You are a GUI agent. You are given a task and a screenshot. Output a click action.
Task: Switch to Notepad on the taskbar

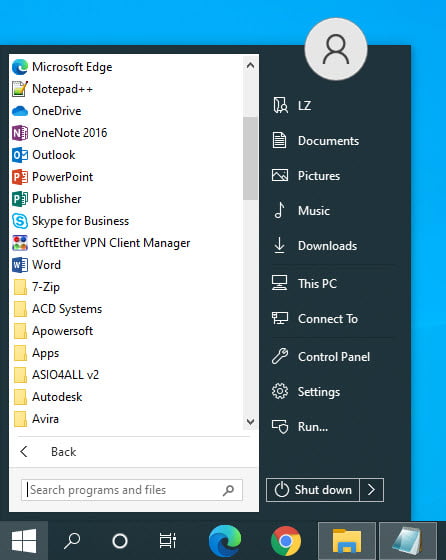(408, 541)
